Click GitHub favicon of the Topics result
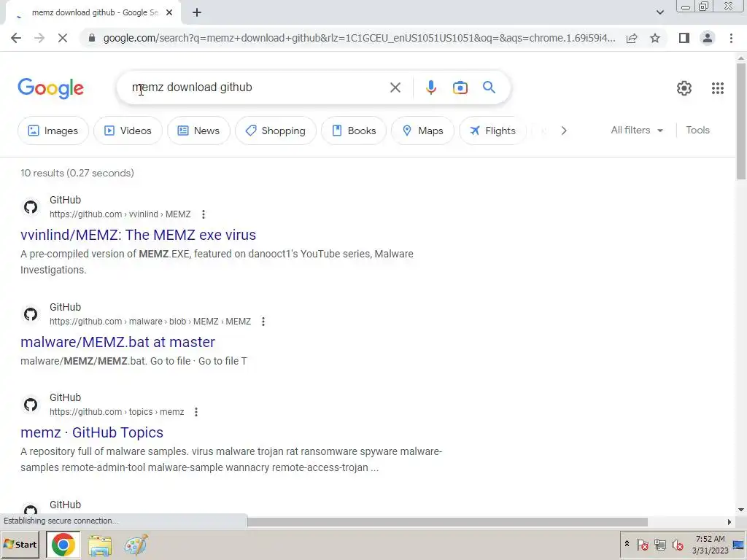The width and height of the screenshot is (747, 560). point(31,405)
